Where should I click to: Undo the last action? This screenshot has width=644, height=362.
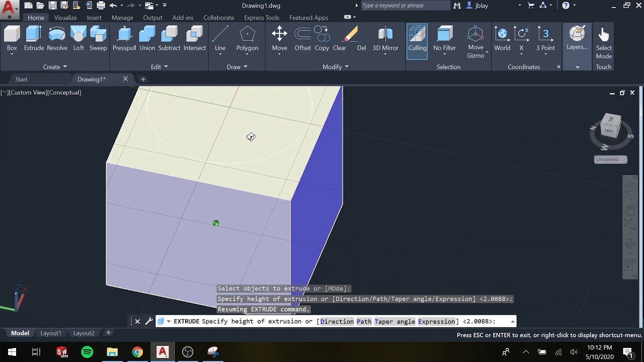coord(113,6)
